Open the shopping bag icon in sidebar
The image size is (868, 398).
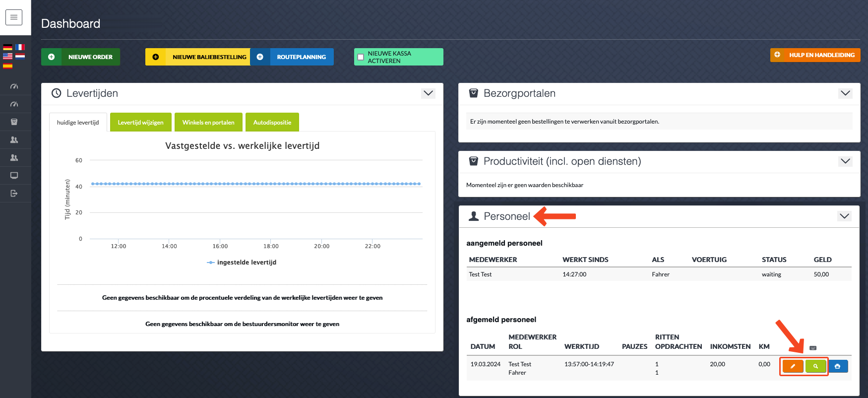[x=14, y=122]
